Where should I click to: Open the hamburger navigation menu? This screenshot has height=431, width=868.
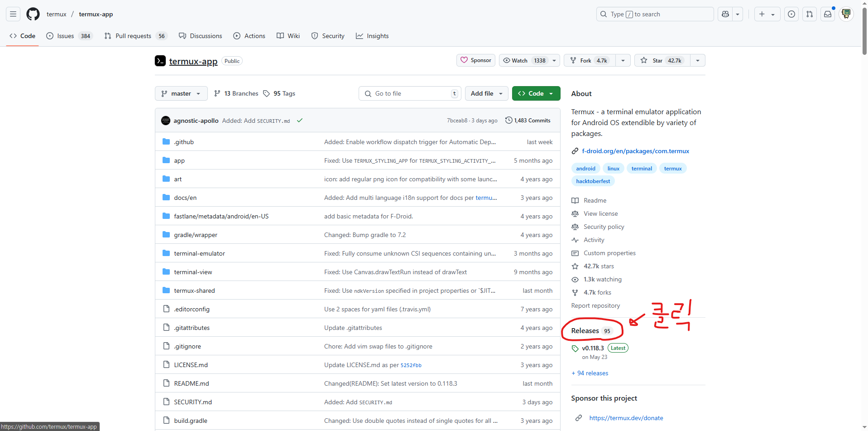tap(13, 14)
